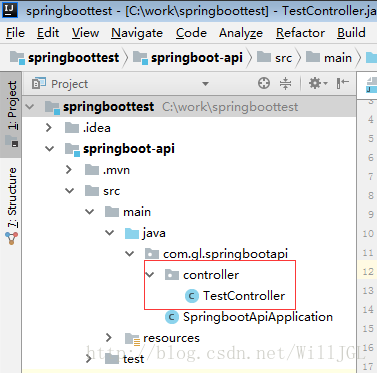377x373 pixels.
Task: Expand the .idea folder
Action: (49, 128)
